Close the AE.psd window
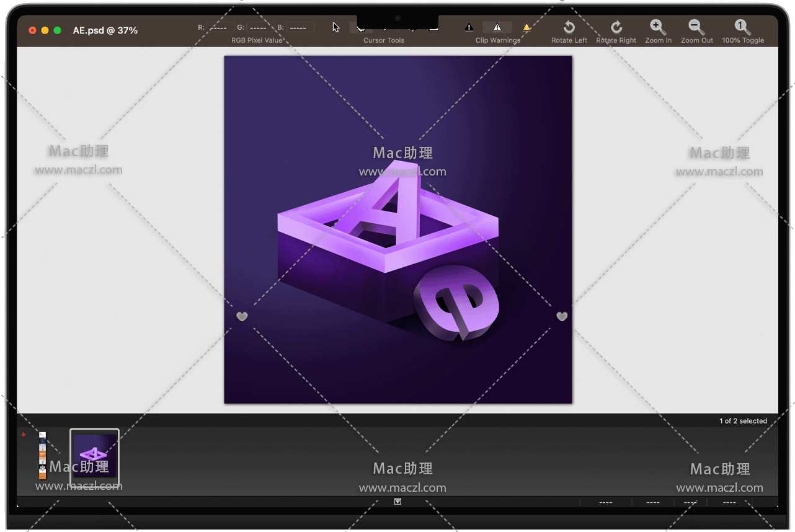The width and height of the screenshot is (795, 532). click(x=32, y=30)
